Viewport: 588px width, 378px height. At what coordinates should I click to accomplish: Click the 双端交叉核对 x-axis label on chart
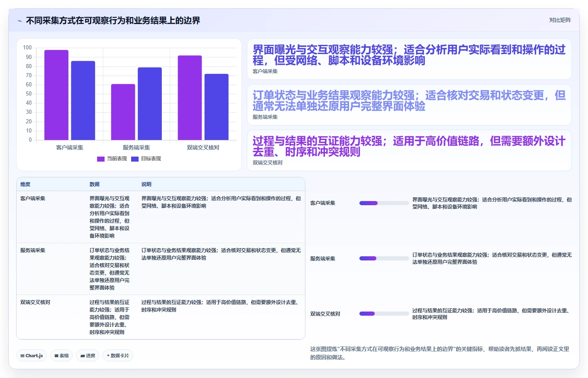[203, 147]
